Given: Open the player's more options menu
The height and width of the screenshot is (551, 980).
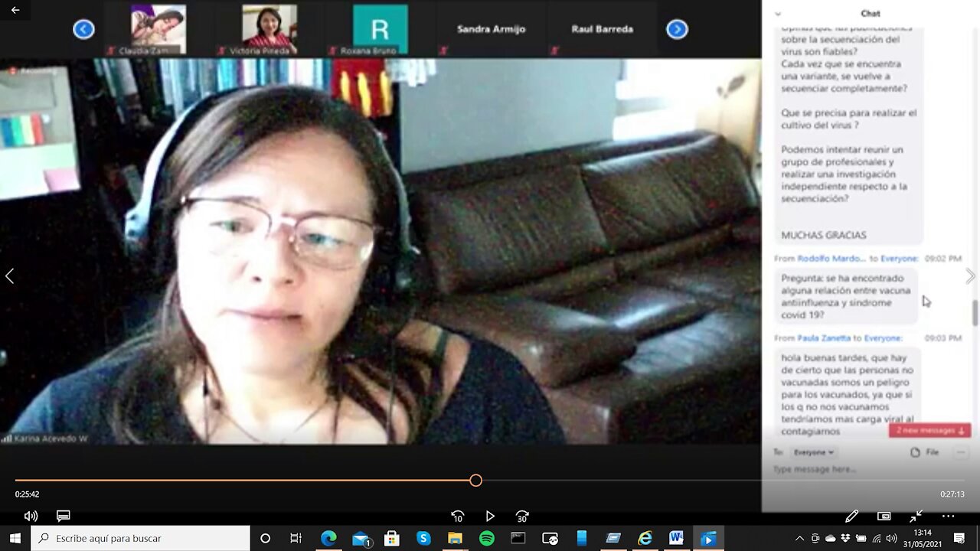Looking at the screenshot, I should click(948, 517).
